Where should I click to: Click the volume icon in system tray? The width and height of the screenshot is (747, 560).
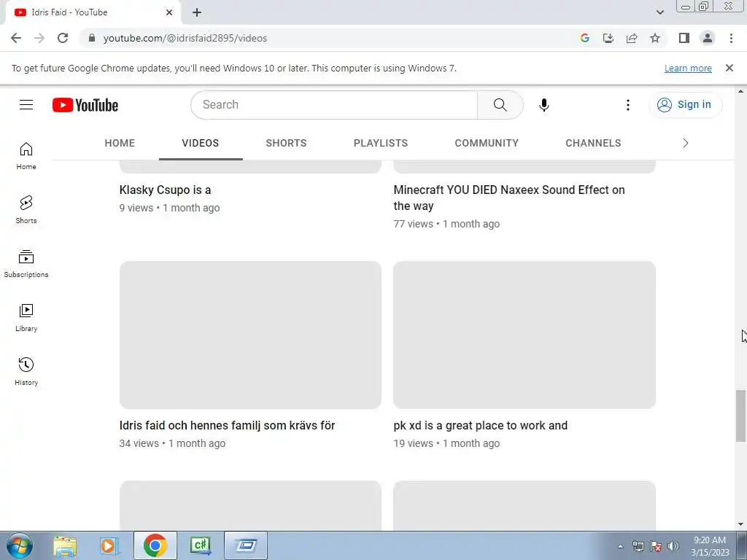(x=673, y=546)
